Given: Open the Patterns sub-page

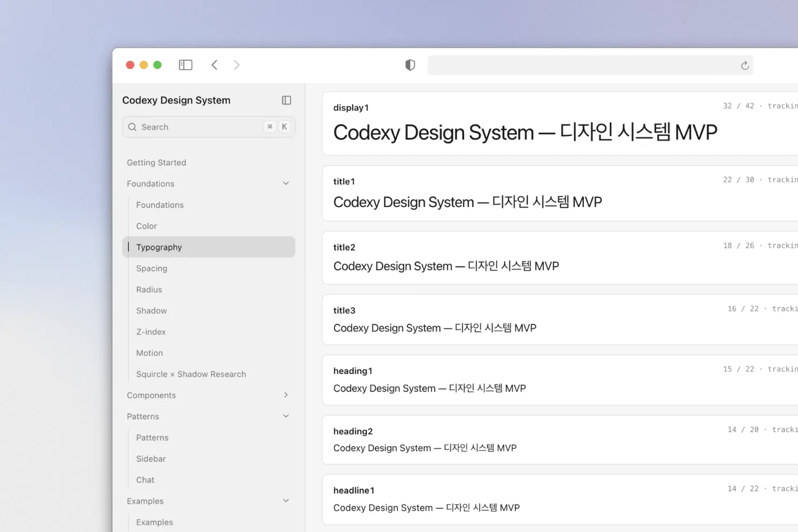Looking at the screenshot, I should pyautogui.click(x=152, y=438).
